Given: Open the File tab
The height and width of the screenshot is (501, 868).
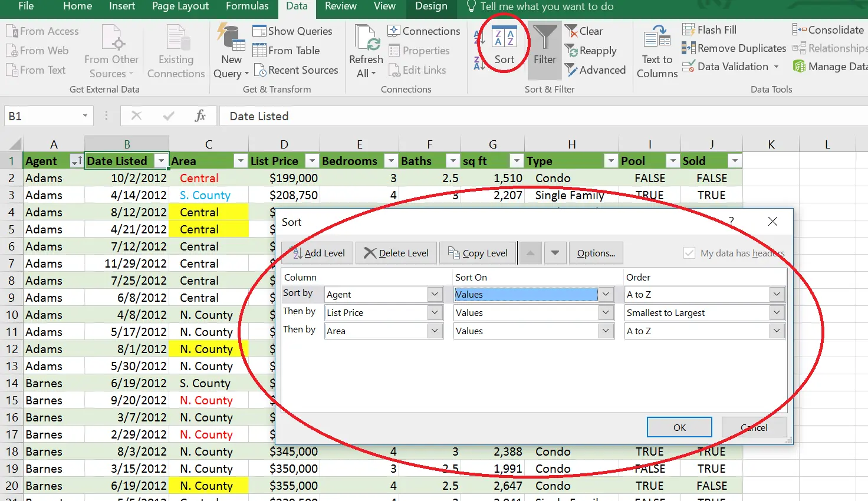Looking at the screenshot, I should click(26, 6).
